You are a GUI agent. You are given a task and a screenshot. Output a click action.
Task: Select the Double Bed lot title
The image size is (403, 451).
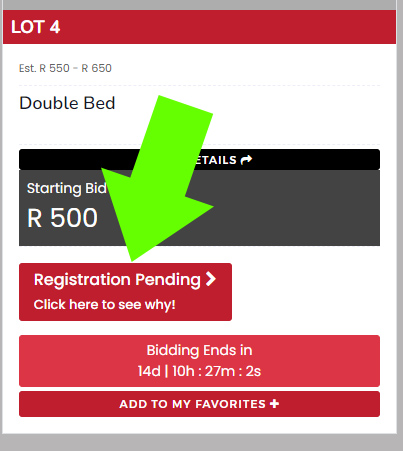[x=67, y=103]
